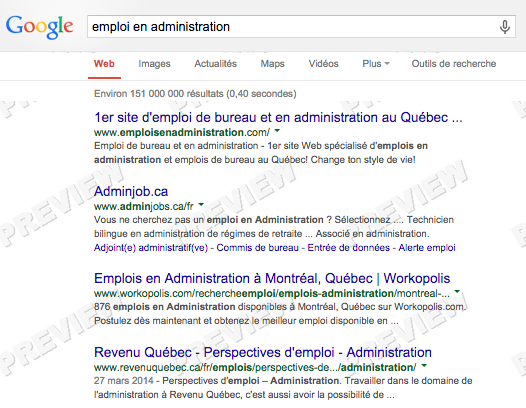This screenshot has width=526, height=408.
Task: Follow the Entrée de données sitelink
Action: point(349,248)
